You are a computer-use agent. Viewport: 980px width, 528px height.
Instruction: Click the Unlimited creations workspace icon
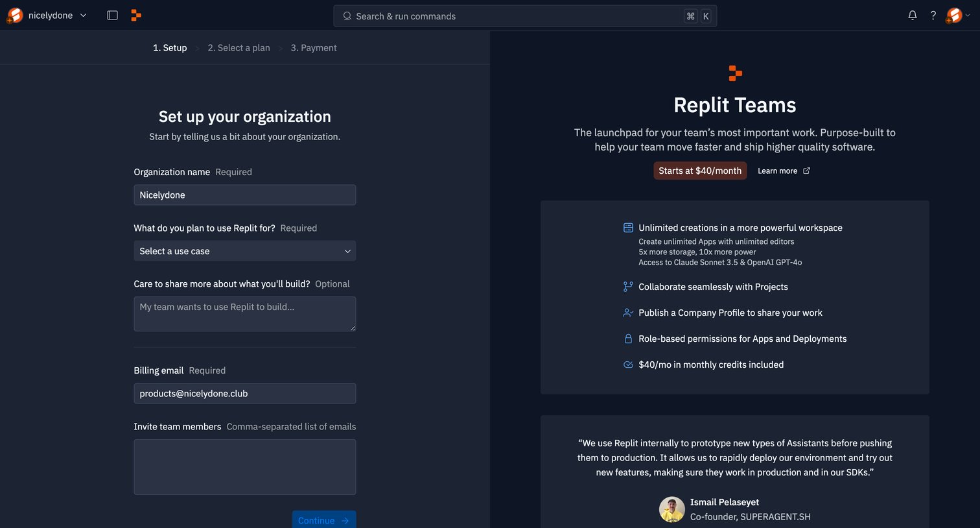coord(628,228)
